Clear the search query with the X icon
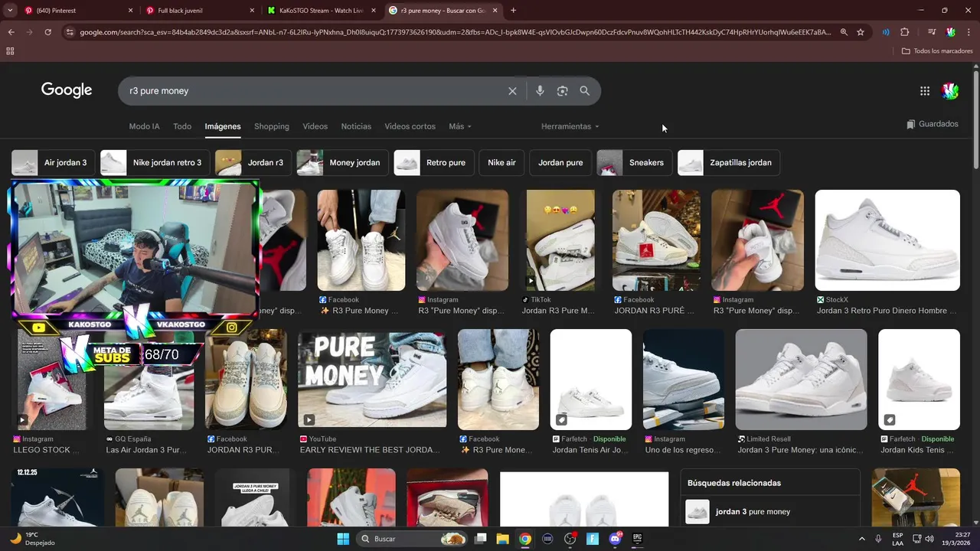Screen dimensions: 980x551 512,91
